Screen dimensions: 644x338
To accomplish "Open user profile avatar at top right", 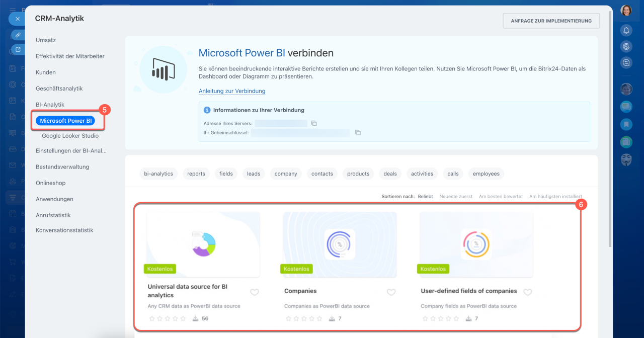I will pos(626,11).
